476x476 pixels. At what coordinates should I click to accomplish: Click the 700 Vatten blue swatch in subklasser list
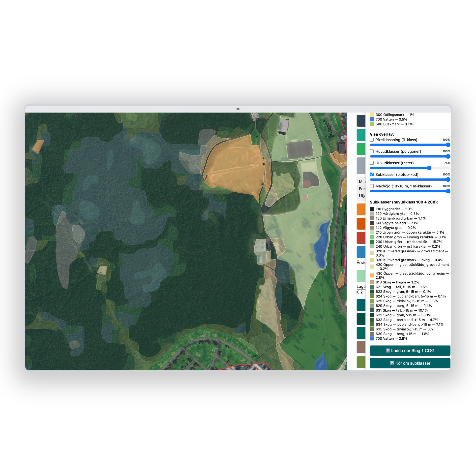tap(372, 338)
